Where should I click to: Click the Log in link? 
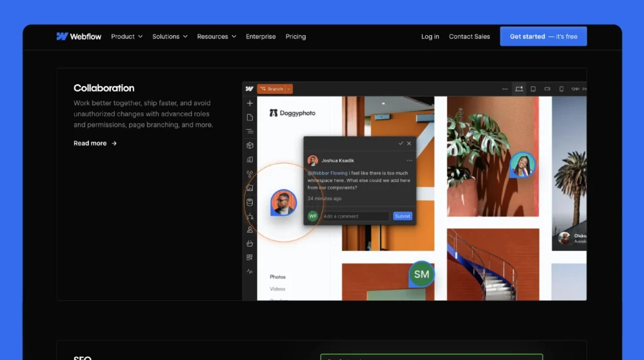[x=430, y=37]
